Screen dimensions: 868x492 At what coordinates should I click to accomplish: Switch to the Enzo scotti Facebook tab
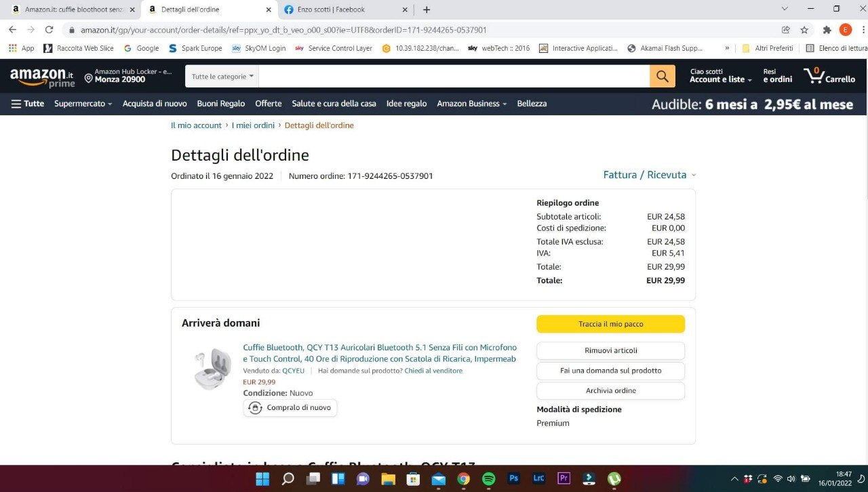[x=346, y=9]
